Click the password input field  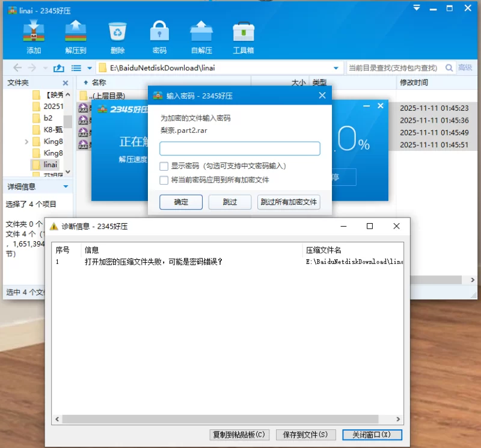click(239, 149)
